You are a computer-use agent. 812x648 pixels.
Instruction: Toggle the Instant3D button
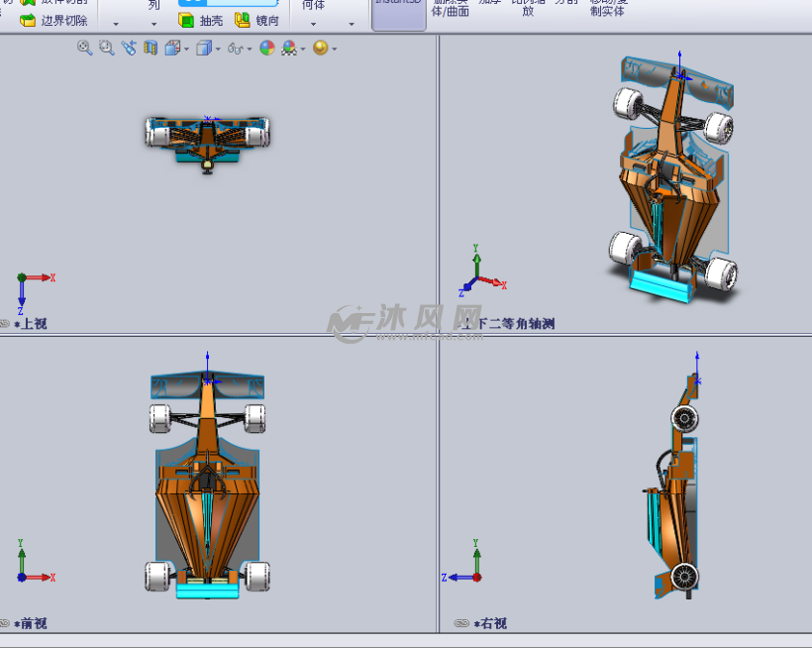[399, 15]
